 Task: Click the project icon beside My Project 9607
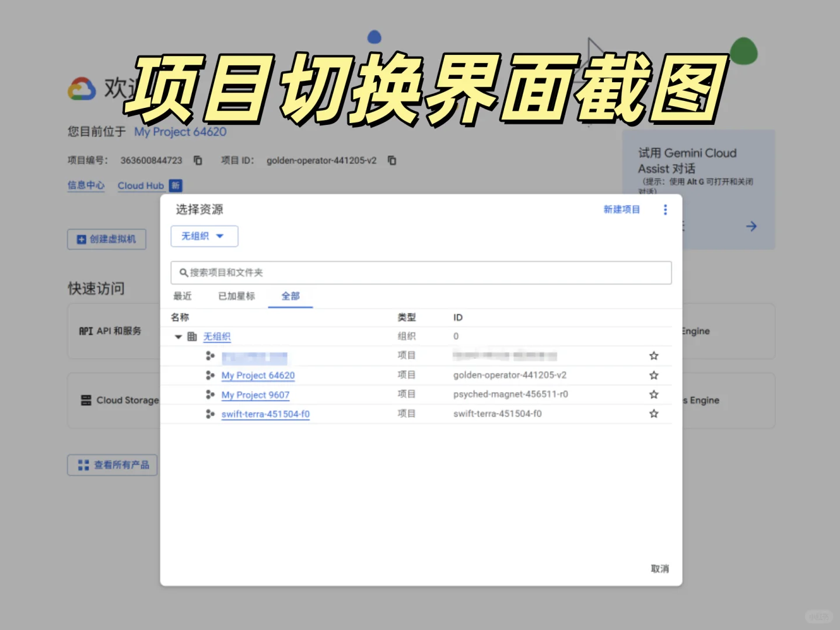coord(210,394)
